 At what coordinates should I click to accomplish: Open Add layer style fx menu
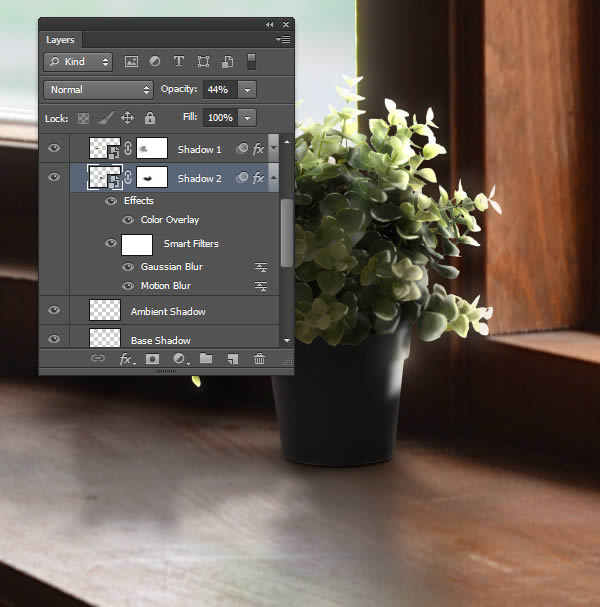point(127,359)
